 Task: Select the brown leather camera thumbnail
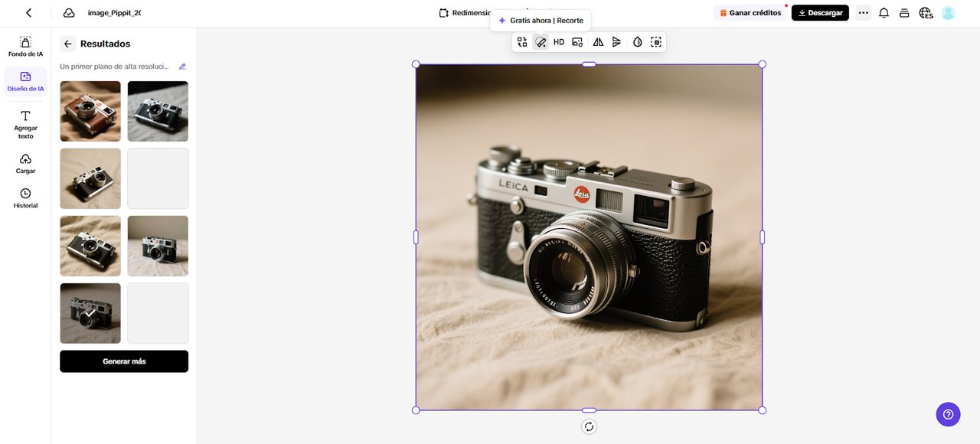point(90,111)
